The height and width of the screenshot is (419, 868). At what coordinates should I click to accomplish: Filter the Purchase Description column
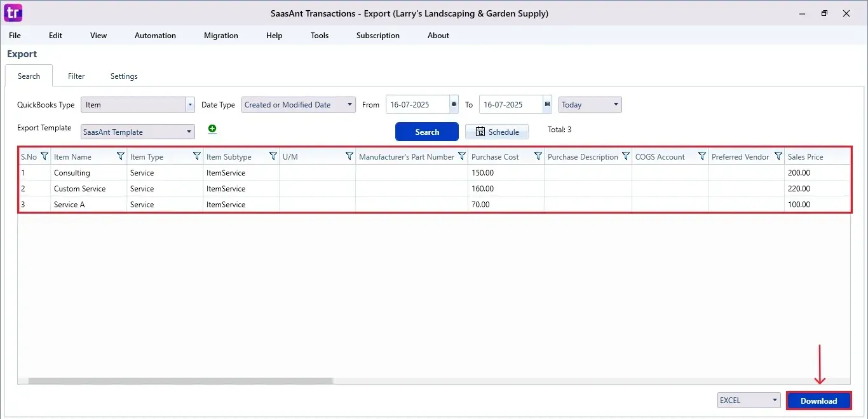626,156
